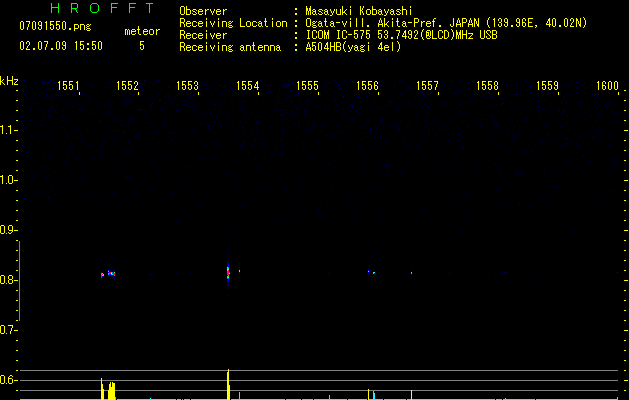Click the "Receiver" field label
629x400 pixels.
tap(203, 35)
